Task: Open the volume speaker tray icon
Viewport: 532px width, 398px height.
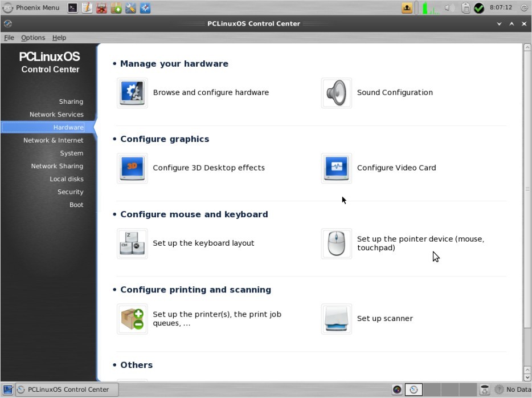Action: click(x=449, y=8)
